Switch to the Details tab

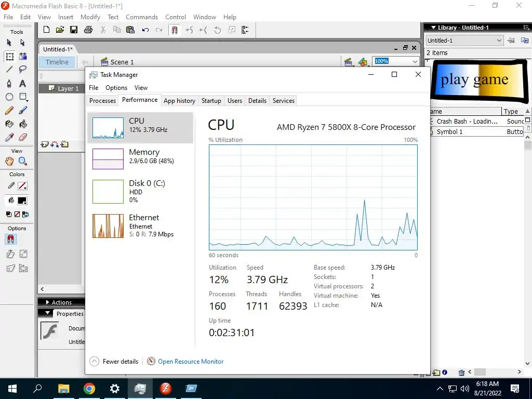(257, 100)
